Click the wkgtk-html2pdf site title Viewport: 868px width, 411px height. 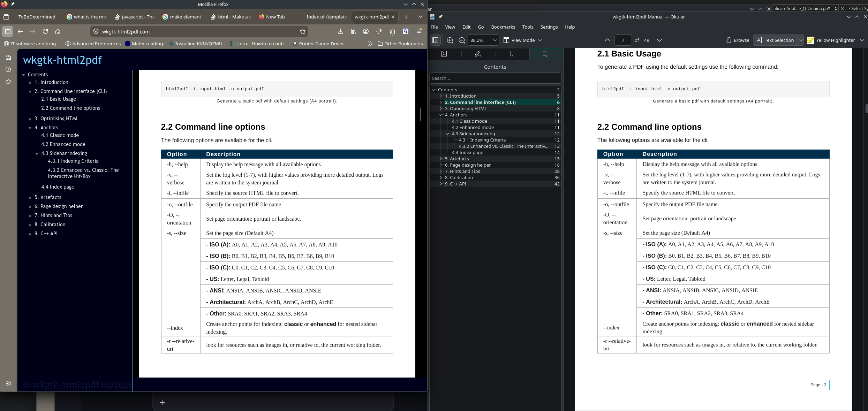pos(62,60)
